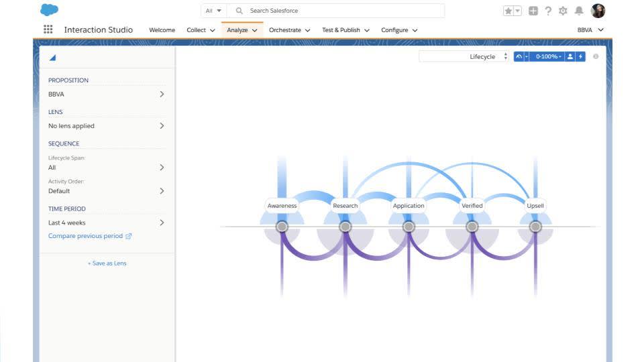Click the Salesforce cloud logo
Screen dimensions: 644x362
click(49, 9)
